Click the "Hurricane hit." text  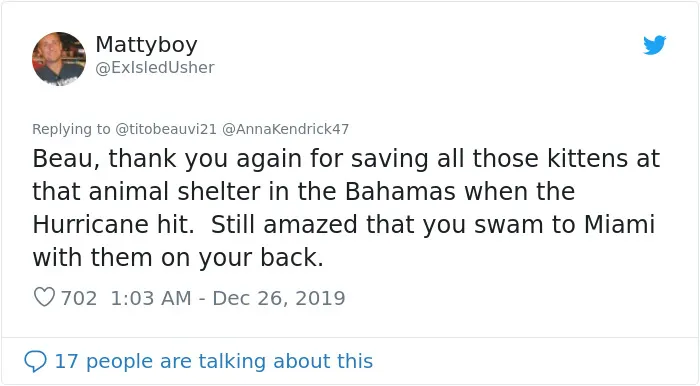pos(113,224)
